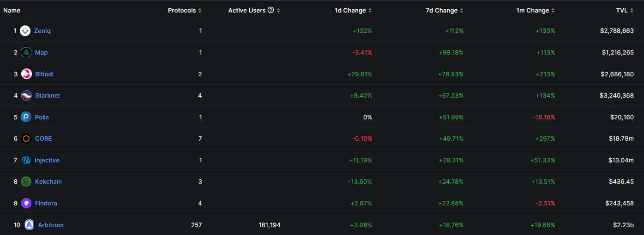Click the Map chain logo icon
Viewport: 644px width, 235px height.
point(26,52)
